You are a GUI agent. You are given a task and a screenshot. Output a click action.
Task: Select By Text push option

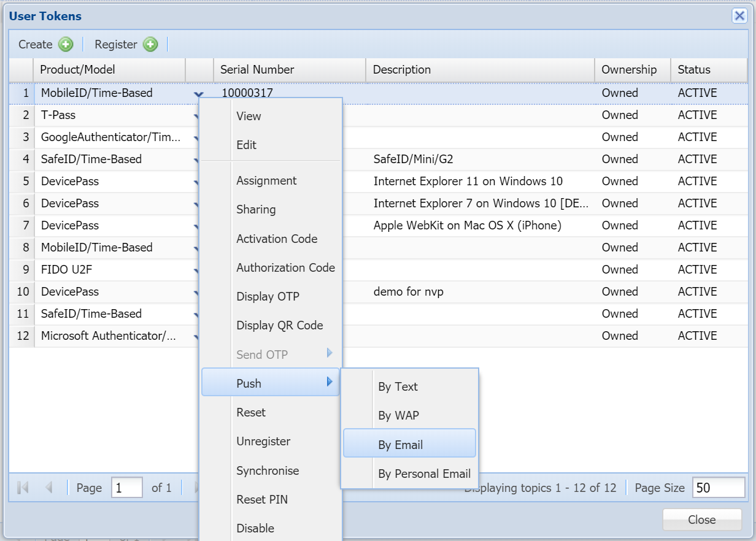(398, 386)
